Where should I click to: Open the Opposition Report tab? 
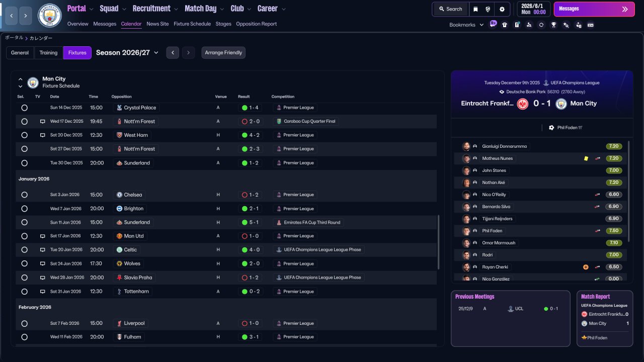click(x=256, y=24)
